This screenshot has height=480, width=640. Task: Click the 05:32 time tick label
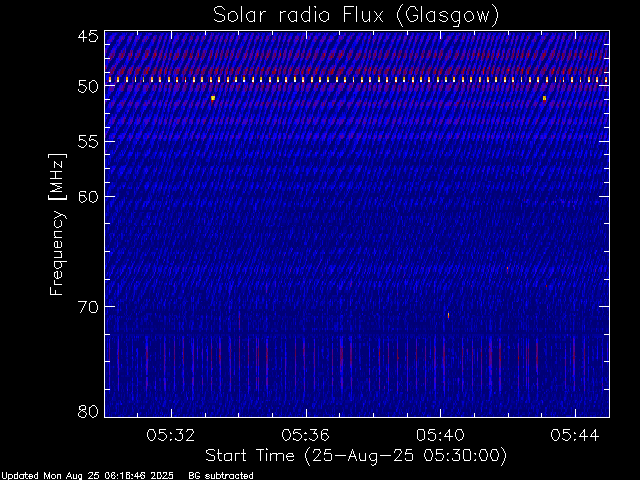(x=171, y=436)
